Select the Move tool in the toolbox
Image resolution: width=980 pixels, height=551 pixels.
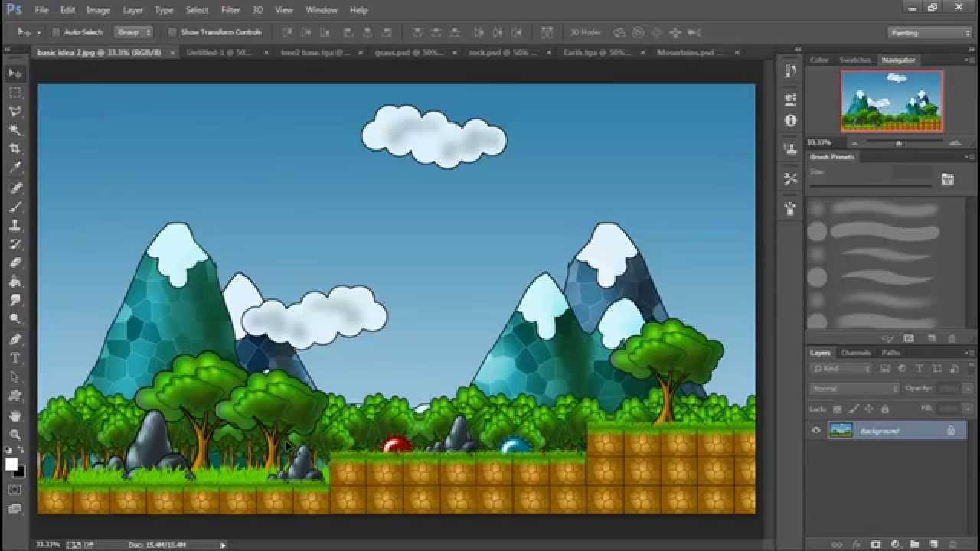coord(15,73)
